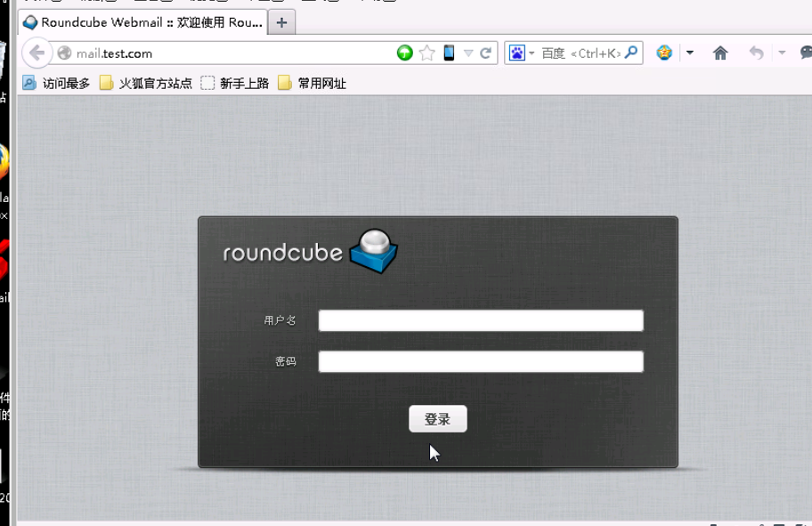Click the browser back arrow button
812x526 pixels.
[x=37, y=53]
